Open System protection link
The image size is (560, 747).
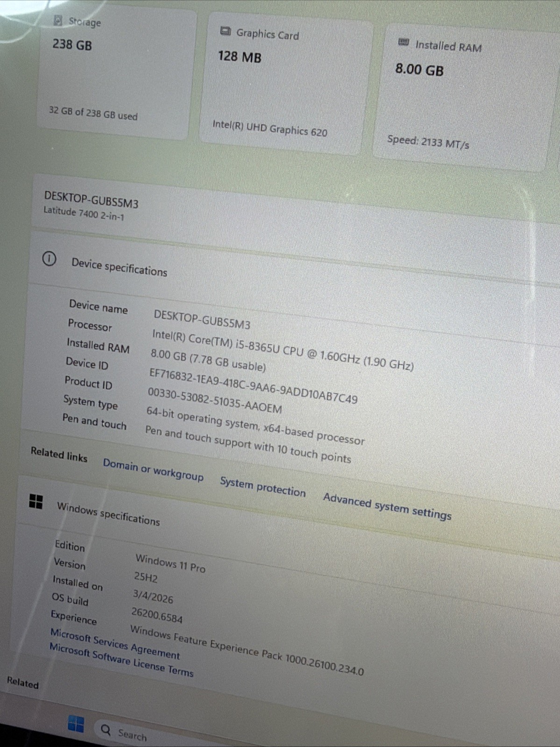click(262, 487)
